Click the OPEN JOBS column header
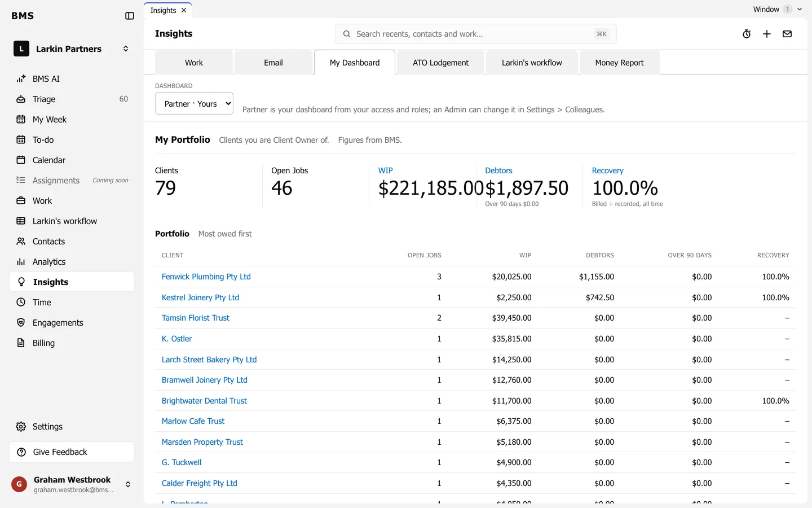This screenshot has width=812, height=508. tap(425, 255)
